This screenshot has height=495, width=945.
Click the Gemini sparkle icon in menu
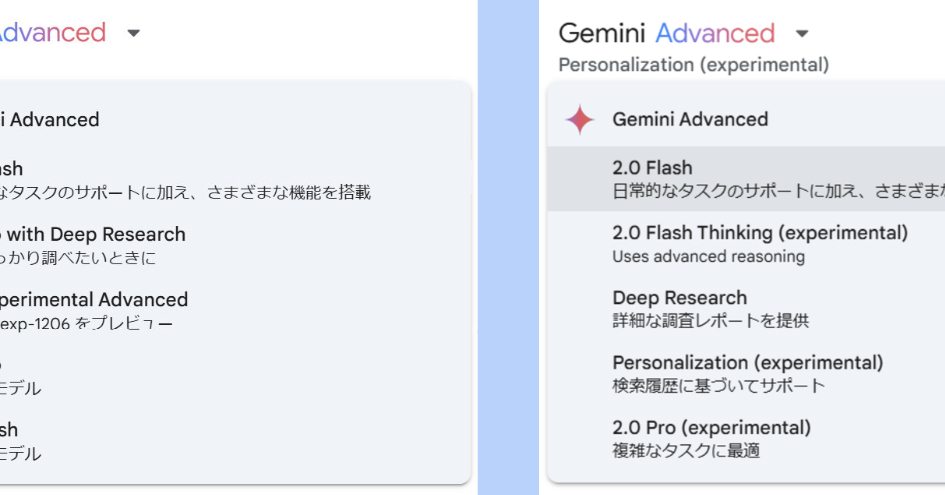coord(579,120)
